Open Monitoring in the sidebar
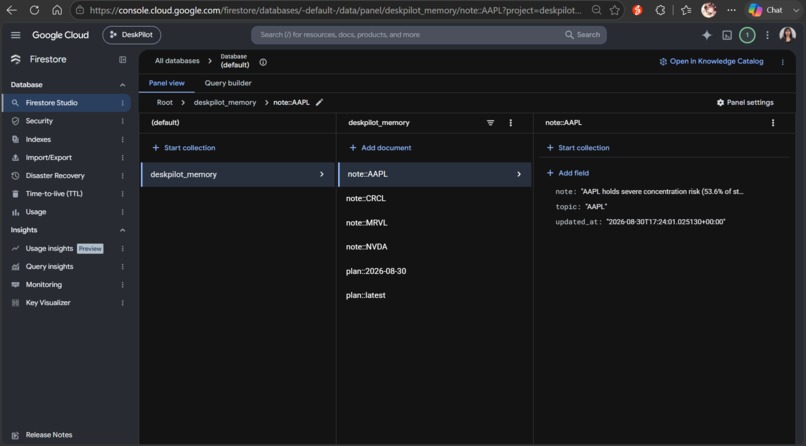The image size is (806, 446). coord(44,285)
